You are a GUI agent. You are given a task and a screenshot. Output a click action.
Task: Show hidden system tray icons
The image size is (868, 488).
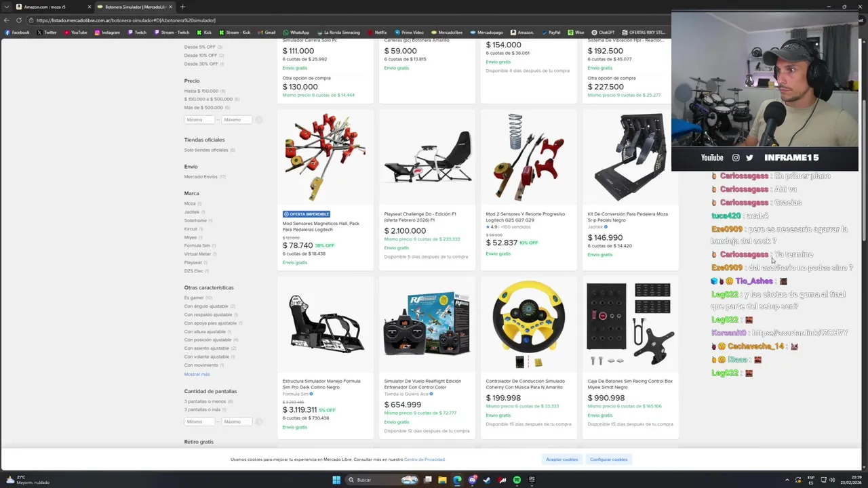pos(787,480)
